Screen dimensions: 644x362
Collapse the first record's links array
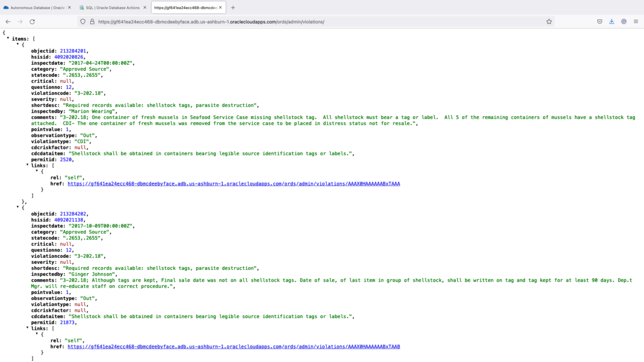point(28,165)
